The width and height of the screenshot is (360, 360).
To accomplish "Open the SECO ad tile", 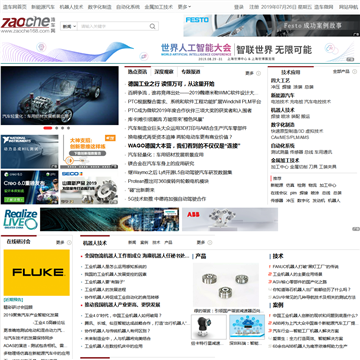I will pyautogui.click(x=89, y=187).
